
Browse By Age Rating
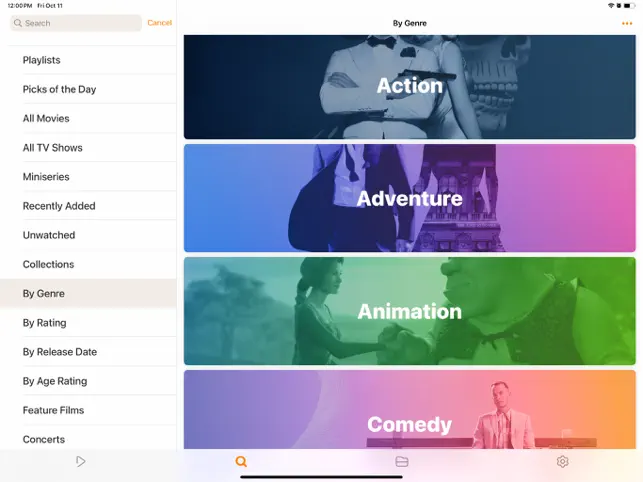[88, 381]
